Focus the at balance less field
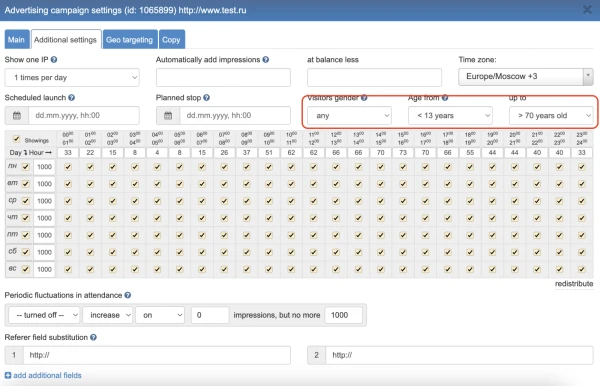 pos(374,78)
